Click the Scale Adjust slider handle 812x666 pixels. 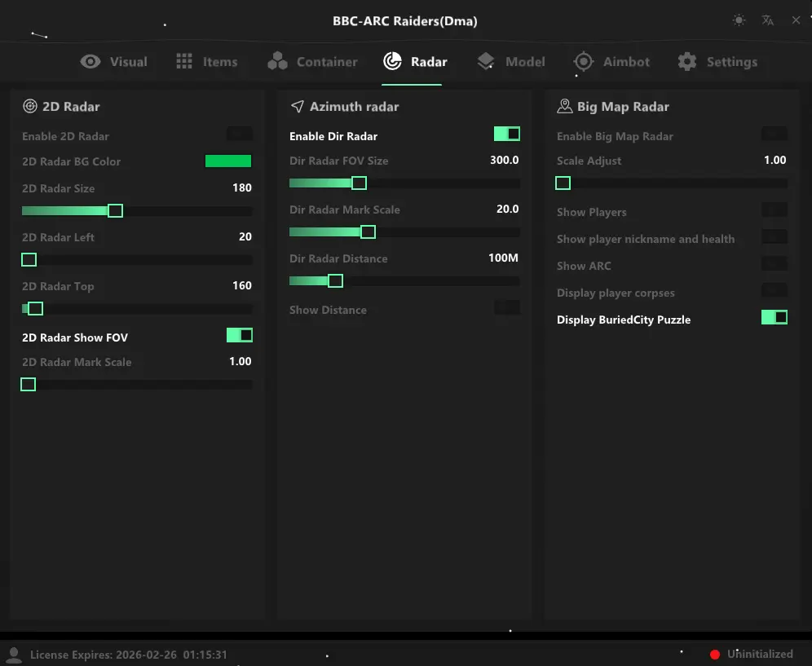pos(563,183)
